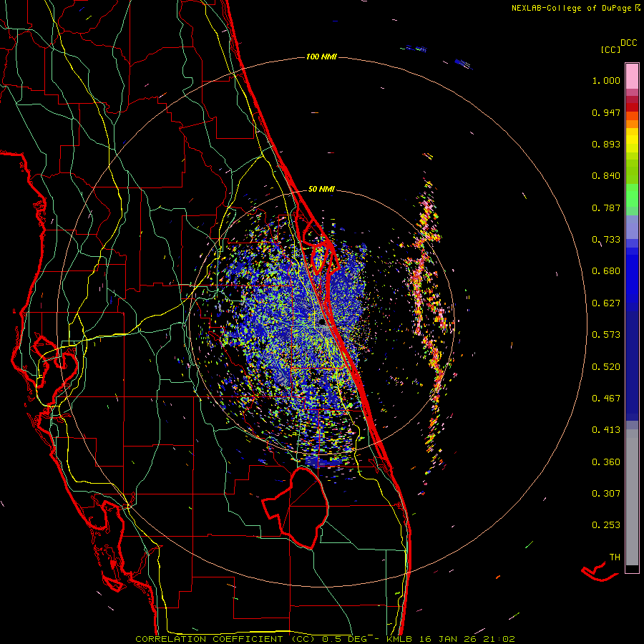This screenshot has width=644, height=644.
Task: Pick the gray segment of the color bar
Action: pos(632,497)
